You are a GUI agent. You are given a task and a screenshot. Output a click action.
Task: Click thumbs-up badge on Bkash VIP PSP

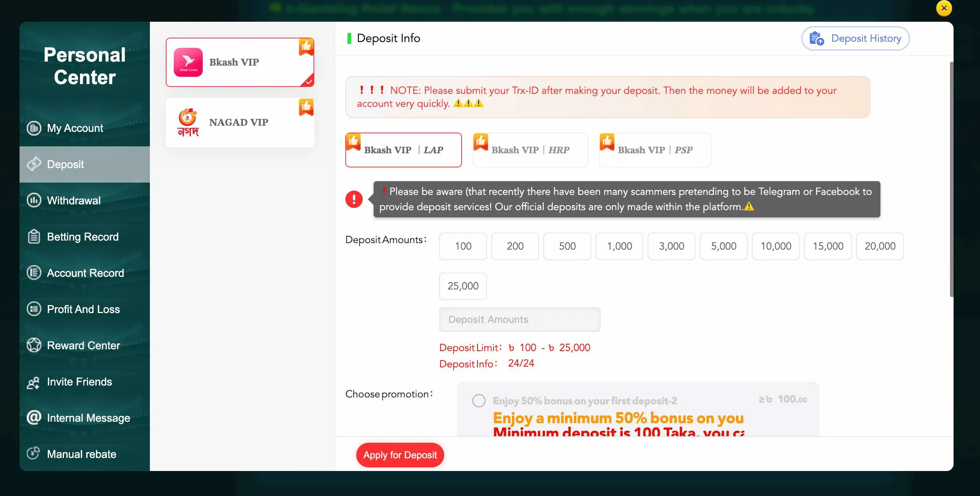(607, 142)
